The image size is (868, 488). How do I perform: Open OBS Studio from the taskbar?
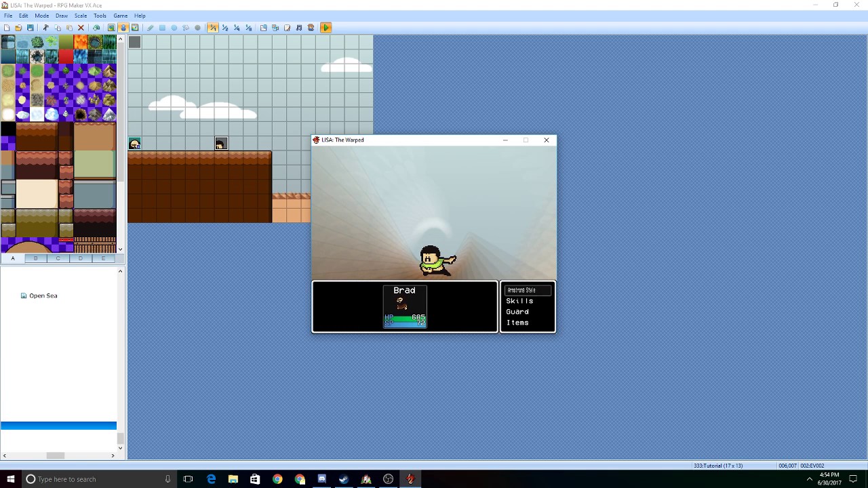(x=389, y=479)
